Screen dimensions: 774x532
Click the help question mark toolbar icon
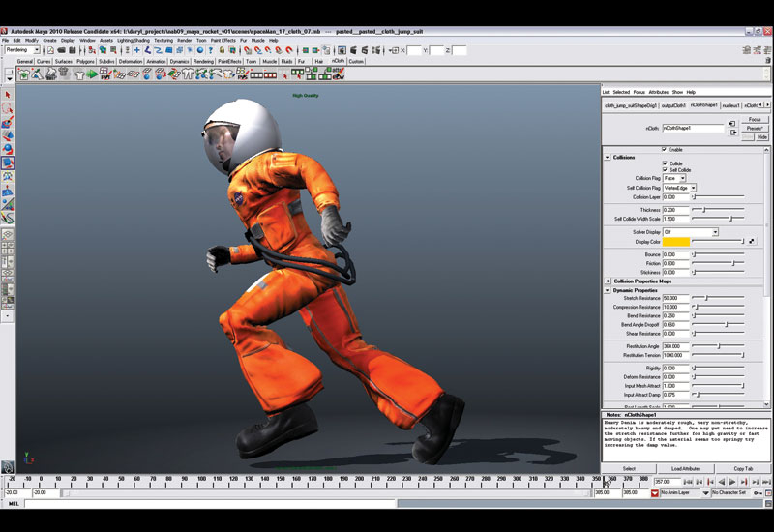211,50
